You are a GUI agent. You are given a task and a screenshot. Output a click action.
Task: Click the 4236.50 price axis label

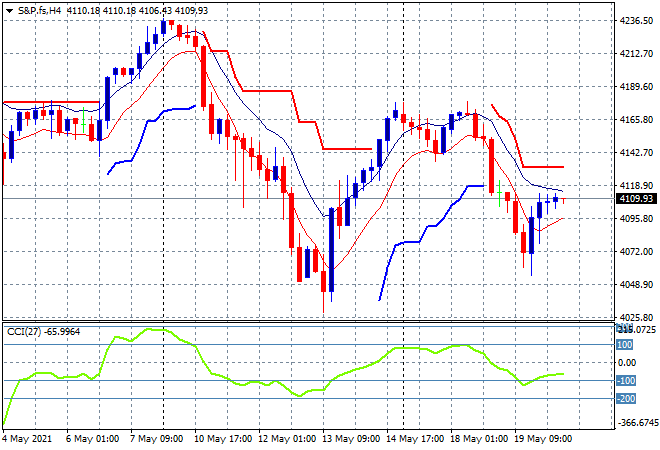coord(636,21)
